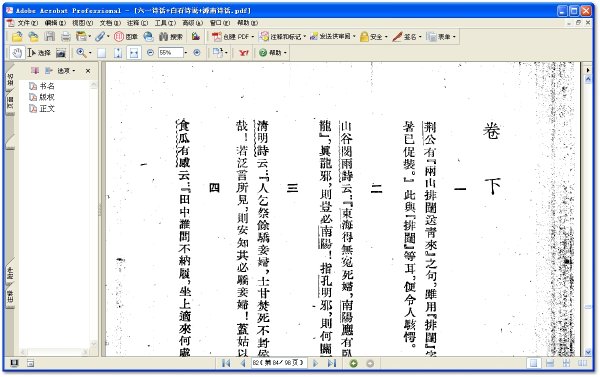Open the bookmarks 选项 options dropdown
The height and width of the screenshot is (377, 600).
point(66,71)
